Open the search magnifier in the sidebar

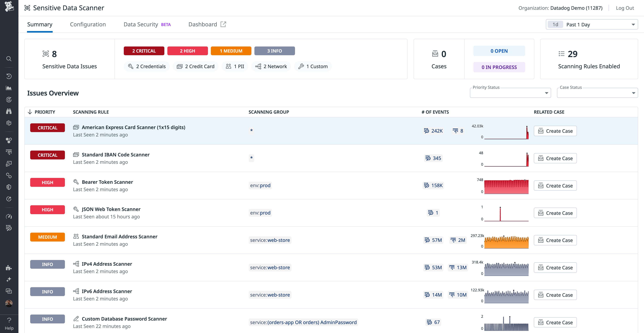click(9, 59)
